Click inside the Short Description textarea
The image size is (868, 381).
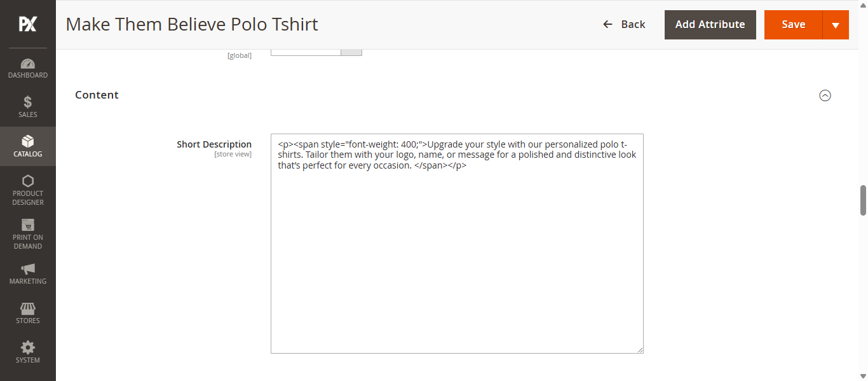[457, 244]
